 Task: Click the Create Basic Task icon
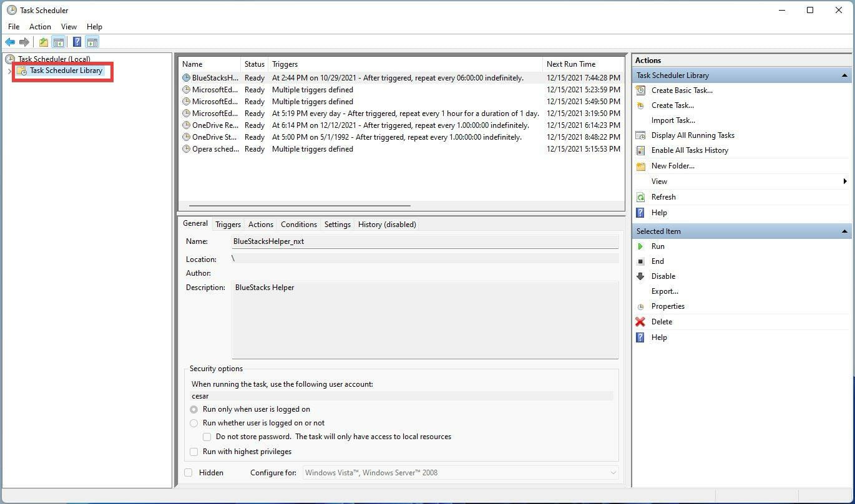click(x=640, y=90)
